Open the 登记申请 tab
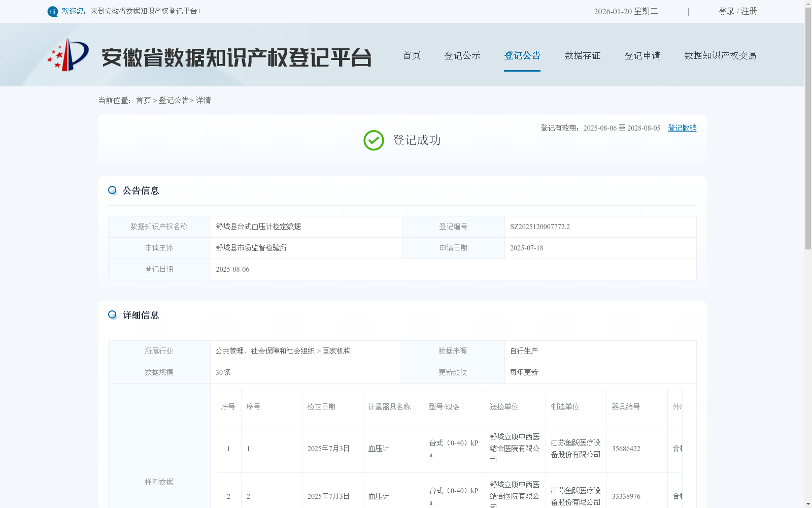 tap(642, 55)
